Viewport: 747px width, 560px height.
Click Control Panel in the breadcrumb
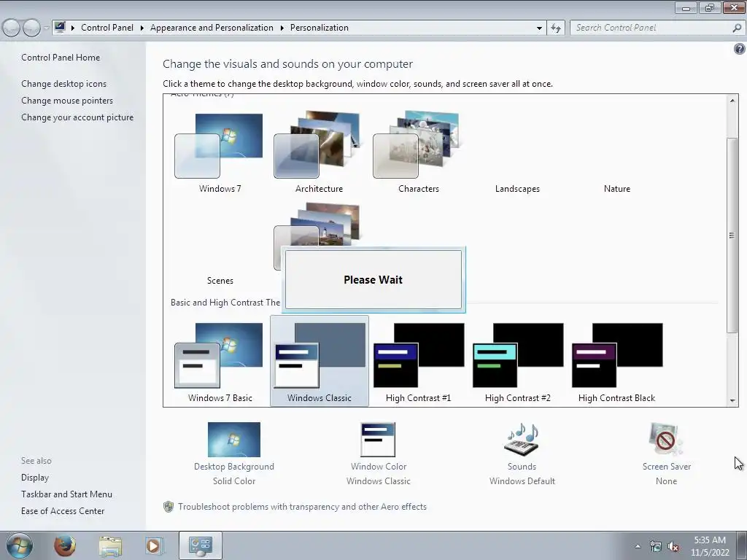click(x=107, y=28)
